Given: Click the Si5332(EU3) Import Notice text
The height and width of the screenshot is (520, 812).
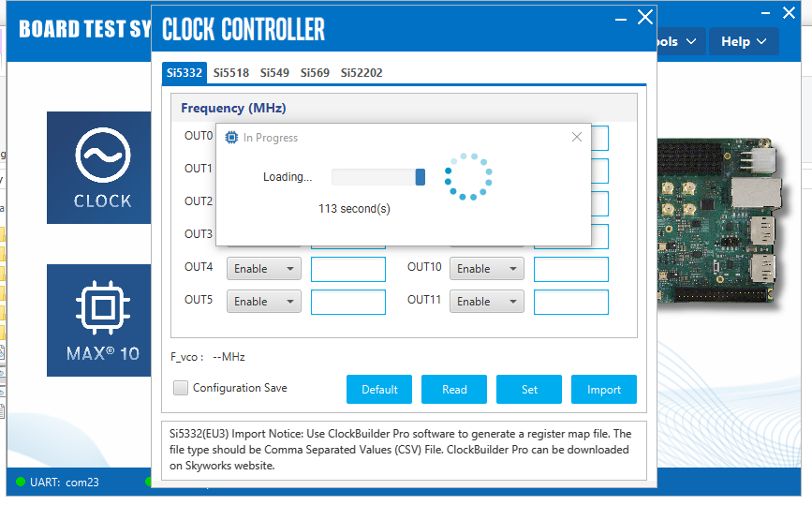Looking at the screenshot, I should (400, 450).
